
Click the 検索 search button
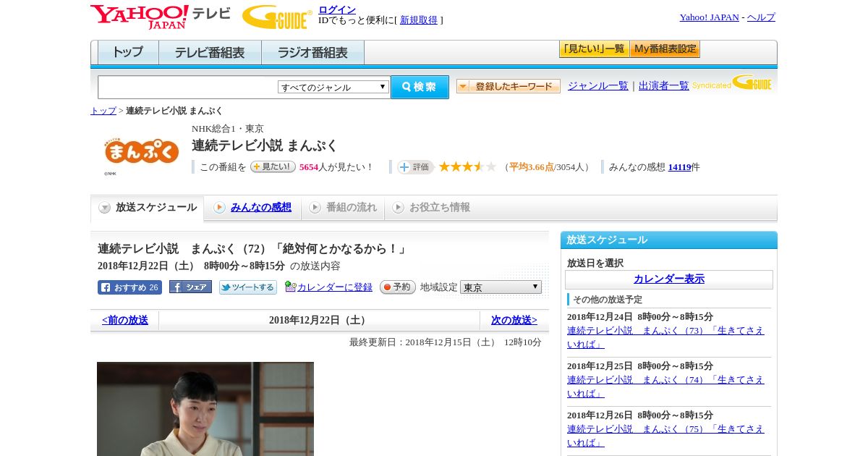click(x=420, y=87)
